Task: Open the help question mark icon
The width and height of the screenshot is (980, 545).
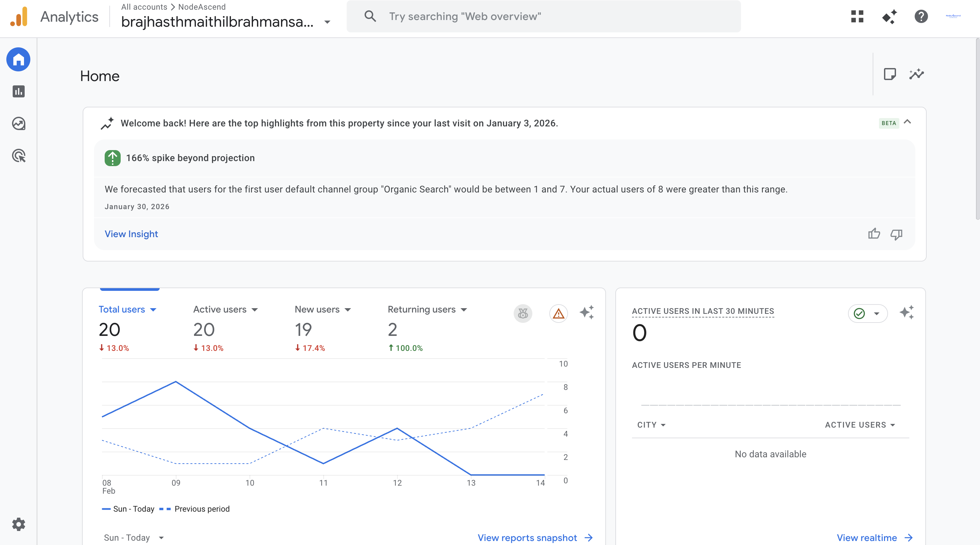Action: [x=921, y=16]
